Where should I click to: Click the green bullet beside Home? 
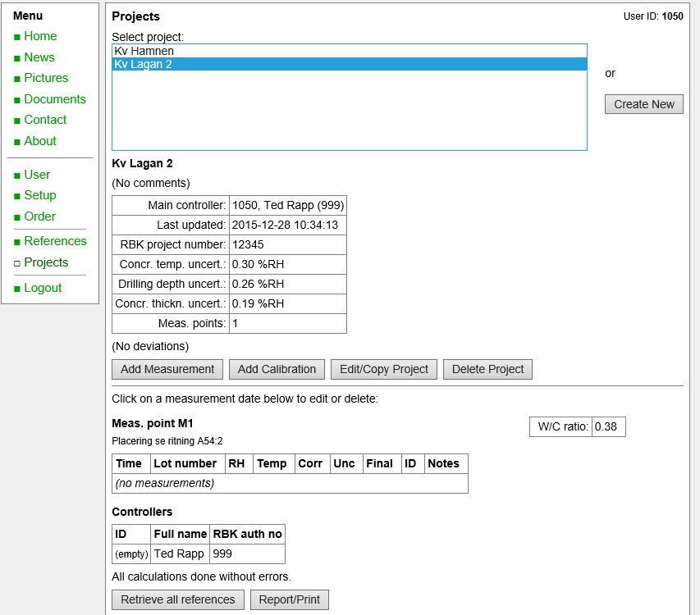(x=17, y=37)
